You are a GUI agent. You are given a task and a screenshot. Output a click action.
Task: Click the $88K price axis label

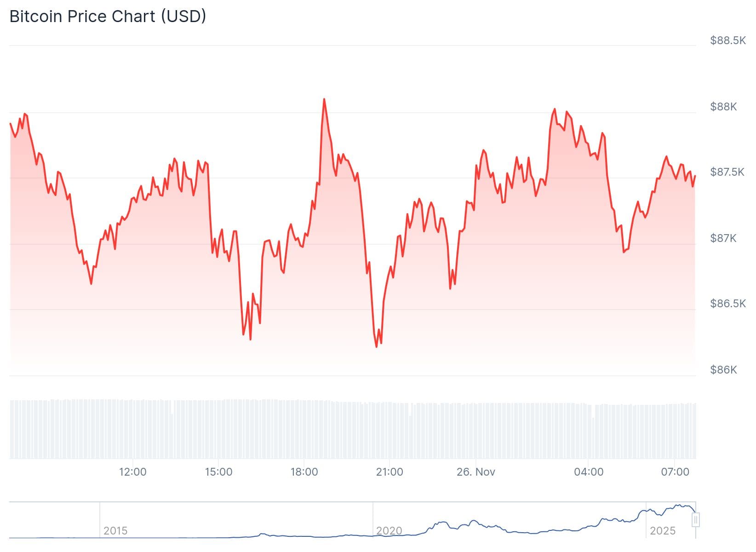[723, 107]
